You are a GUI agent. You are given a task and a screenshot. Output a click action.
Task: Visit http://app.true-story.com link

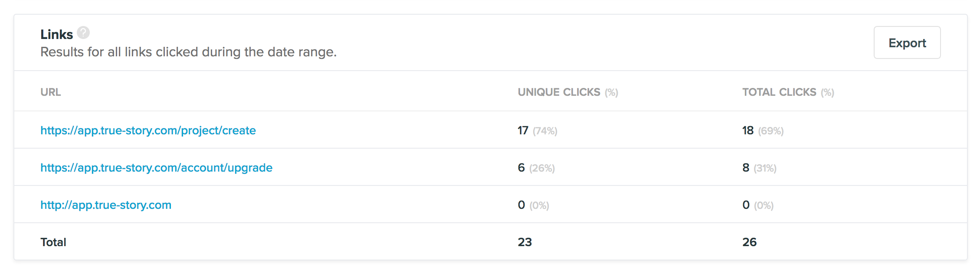click(x=105, y=205)
